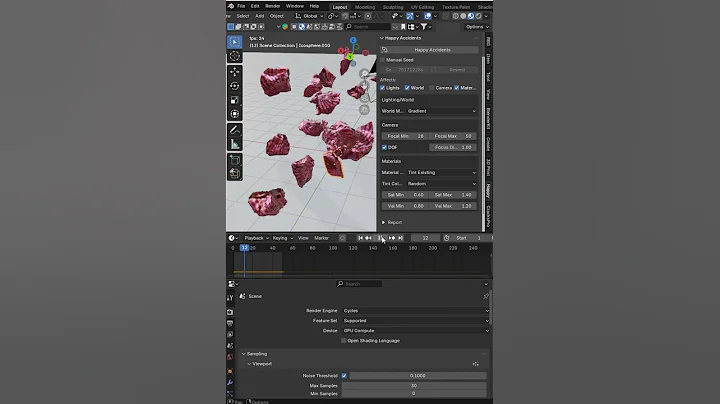The height and width of the screenshot is (404, 720).
Task: Click the Sat Min value field
Action: pos(405,195)
